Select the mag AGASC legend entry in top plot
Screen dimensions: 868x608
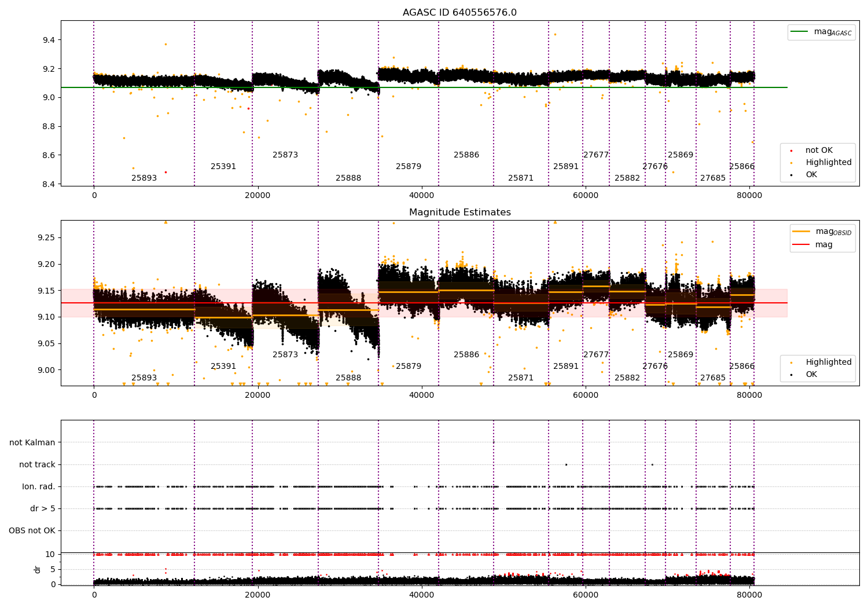(822, 32)
